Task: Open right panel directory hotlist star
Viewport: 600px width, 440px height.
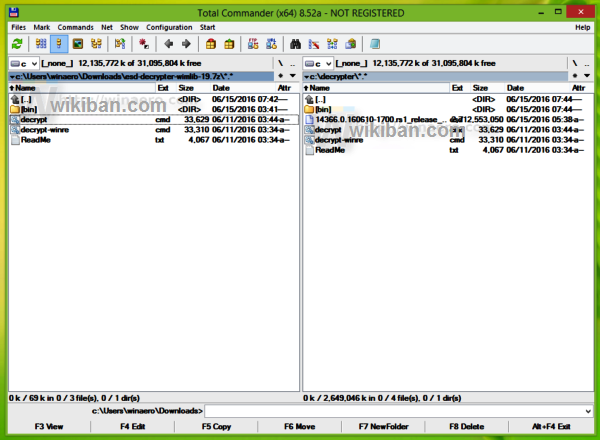Action: pos(575,76)
